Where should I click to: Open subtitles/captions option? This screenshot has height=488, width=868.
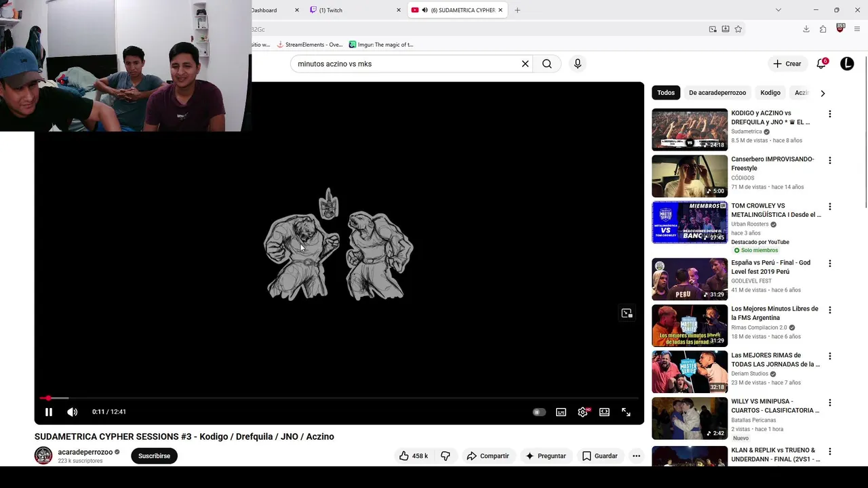click(561, 412)
